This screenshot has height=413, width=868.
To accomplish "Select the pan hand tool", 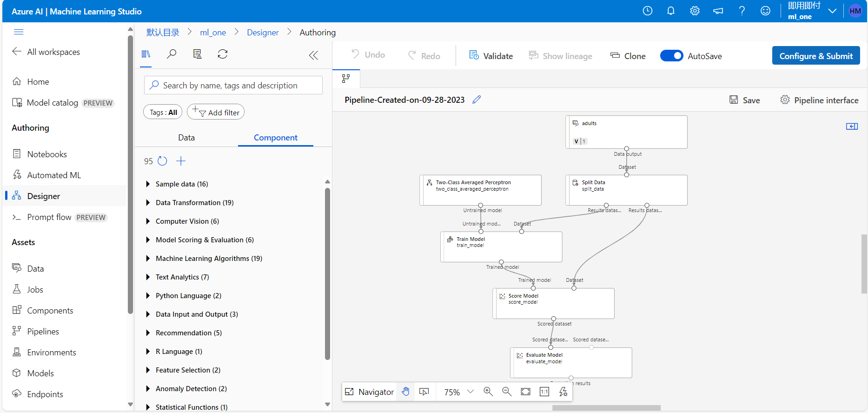I will 405,392.
